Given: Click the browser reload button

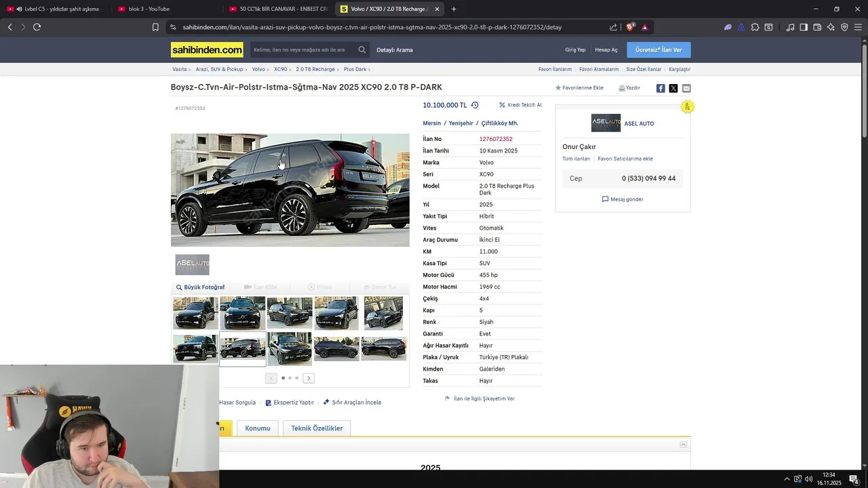Looking at the screenshot, I should [37, 27].
